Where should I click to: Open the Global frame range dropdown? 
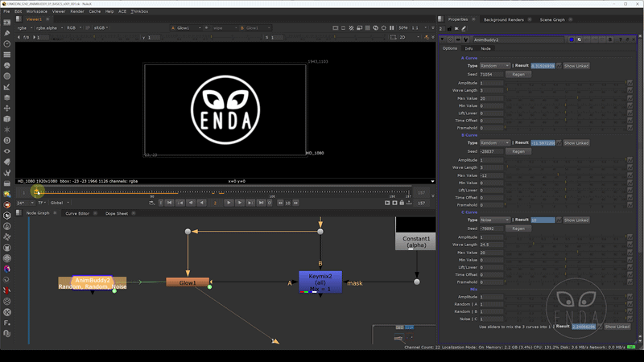[x=60, y=203]
